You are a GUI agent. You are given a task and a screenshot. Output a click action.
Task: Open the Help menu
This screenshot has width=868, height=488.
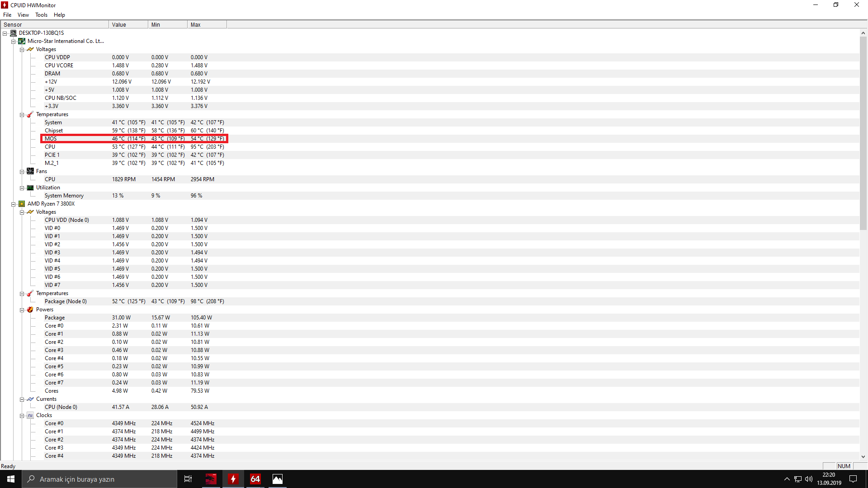click(59, 14)
